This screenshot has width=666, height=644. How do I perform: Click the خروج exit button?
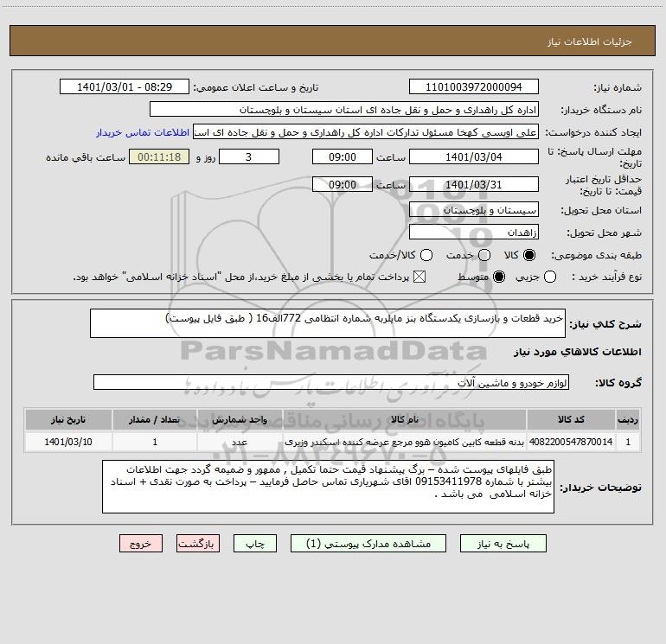(x=141, y=544)
